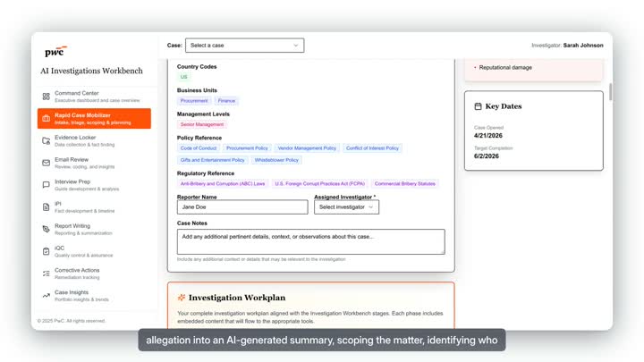Image resolution: width=644 pixels, height=362 pixels.
Task: Click the Case Opened date 4/21/2026
Action: tap(488, 136)
